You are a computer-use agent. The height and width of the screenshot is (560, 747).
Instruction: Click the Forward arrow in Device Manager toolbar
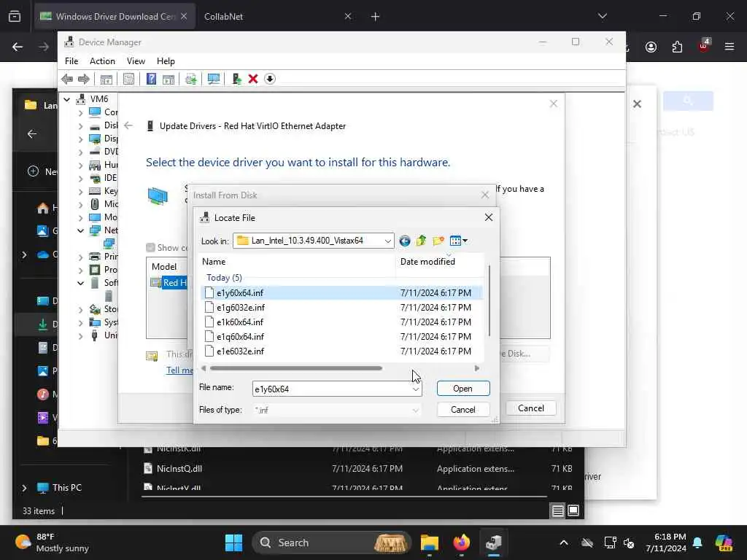[x=84, y=79]
